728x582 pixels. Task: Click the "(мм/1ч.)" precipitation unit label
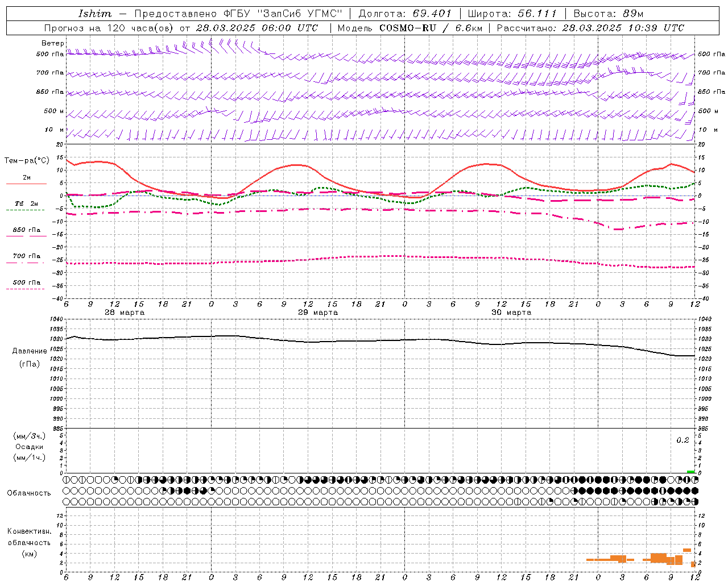[30, 458]
